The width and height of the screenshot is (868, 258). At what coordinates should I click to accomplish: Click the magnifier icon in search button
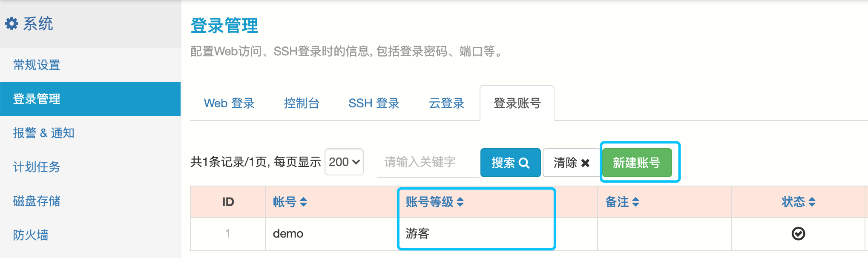(x=524, y=163)
